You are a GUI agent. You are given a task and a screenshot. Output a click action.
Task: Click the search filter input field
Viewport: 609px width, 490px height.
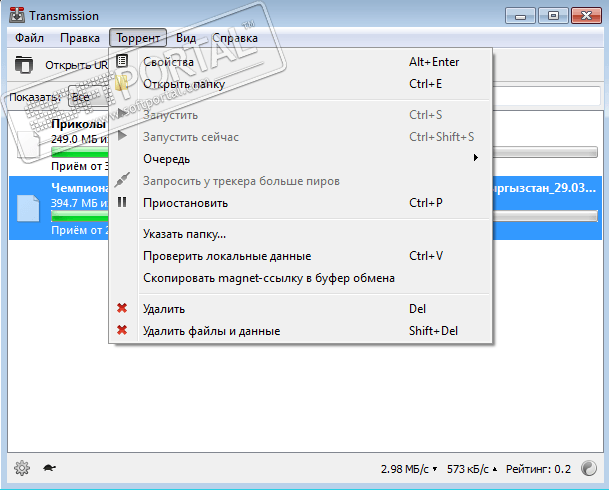(x=546, y=96)
